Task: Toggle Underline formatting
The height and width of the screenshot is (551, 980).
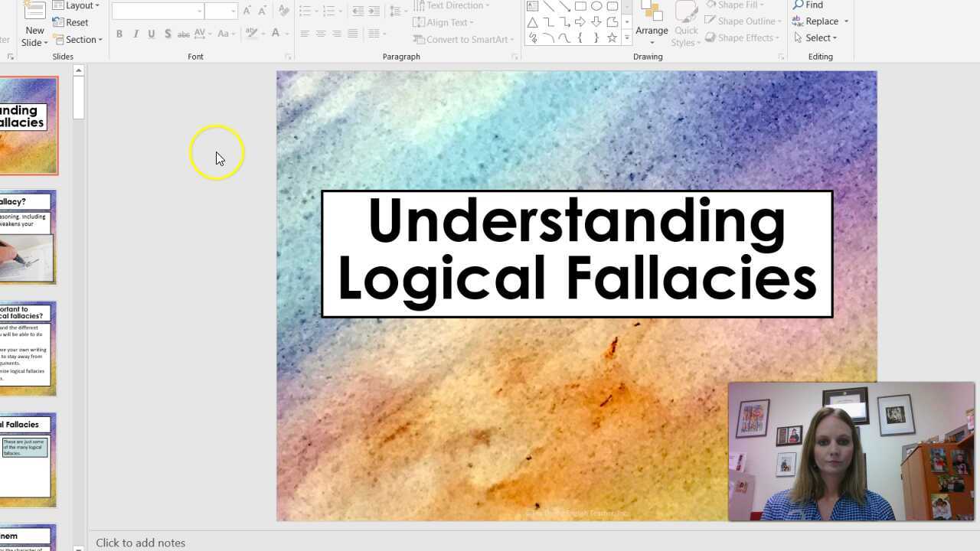Action: (x=151, y=34)
